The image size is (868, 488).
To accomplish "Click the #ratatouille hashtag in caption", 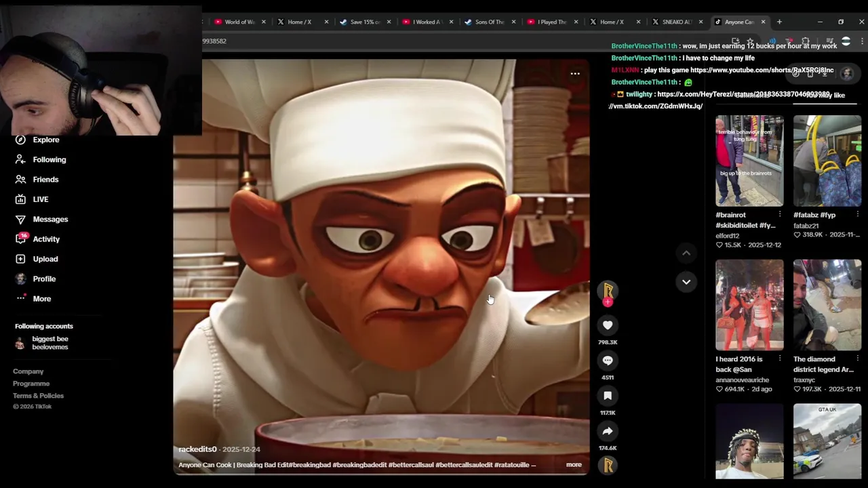I will pos(511,465).
